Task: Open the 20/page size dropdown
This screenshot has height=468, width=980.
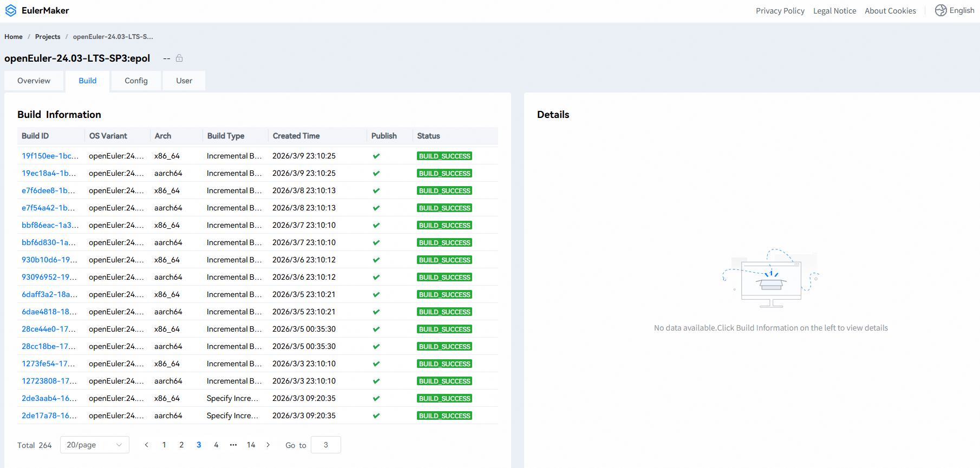Action: tap(95, 445)
